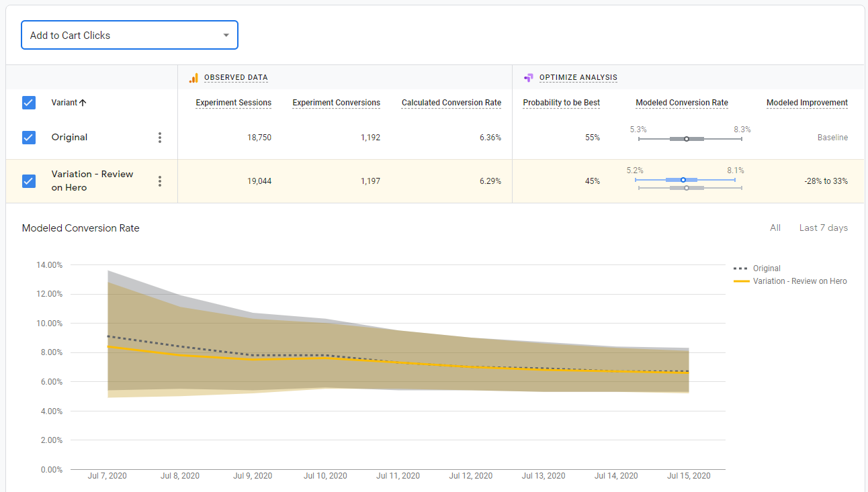
Task: Sort by the Variant column arrow
Action: tap(83, 103)
